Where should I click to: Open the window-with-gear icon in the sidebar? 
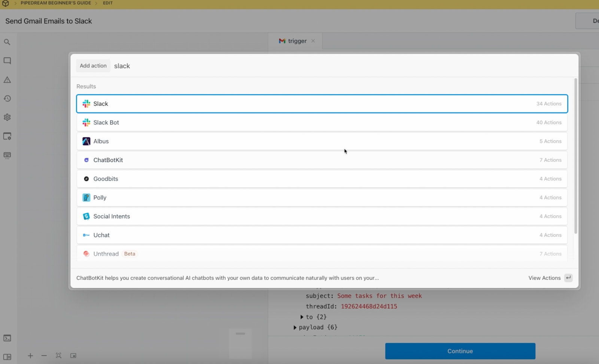tap(7, 136)
